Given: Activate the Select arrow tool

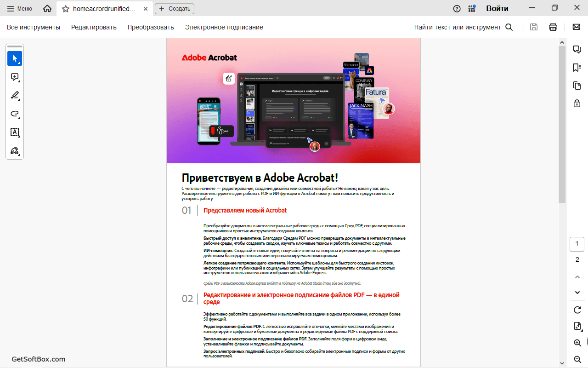Looking at the screenshot, I should pos(15,58).
